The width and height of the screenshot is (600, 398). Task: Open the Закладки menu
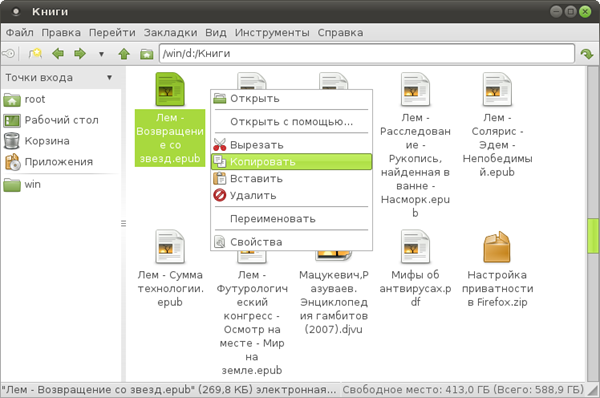[170, 33]
